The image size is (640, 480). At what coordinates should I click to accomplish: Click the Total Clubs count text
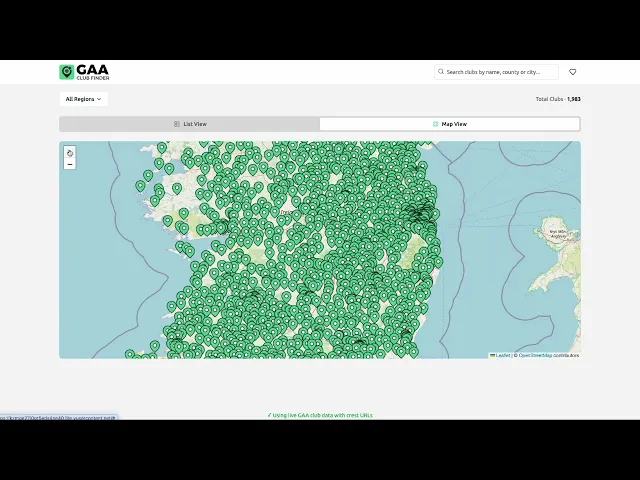(558, 99)
